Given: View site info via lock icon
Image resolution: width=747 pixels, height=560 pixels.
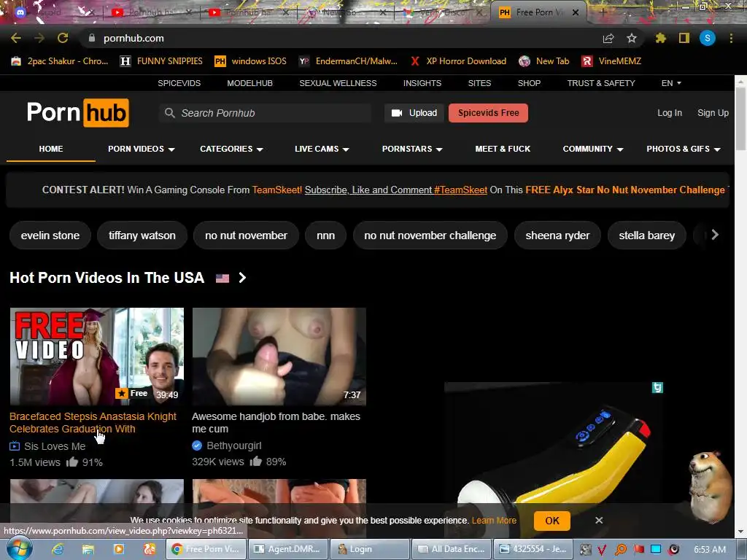Looking at the screenshot, I should coord(92,38).
